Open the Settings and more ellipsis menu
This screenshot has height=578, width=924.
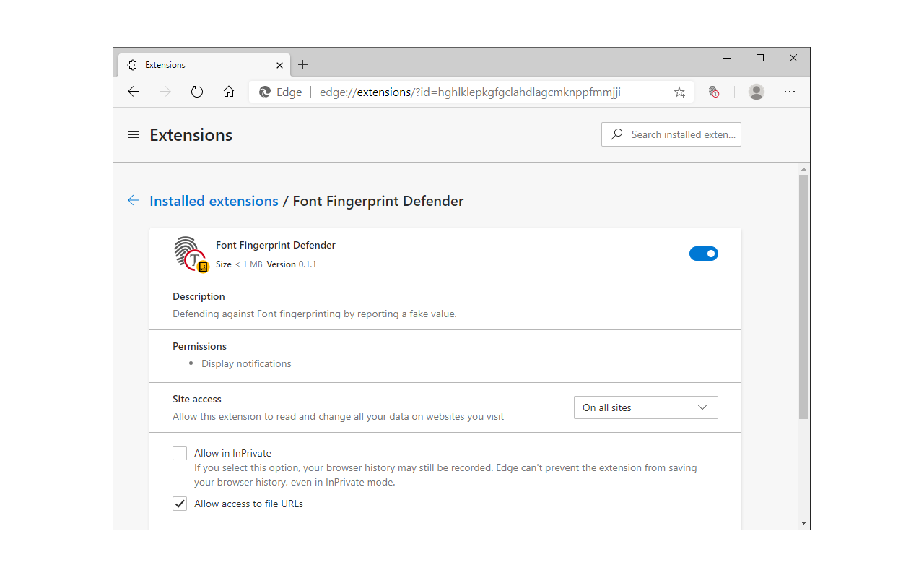790,92
